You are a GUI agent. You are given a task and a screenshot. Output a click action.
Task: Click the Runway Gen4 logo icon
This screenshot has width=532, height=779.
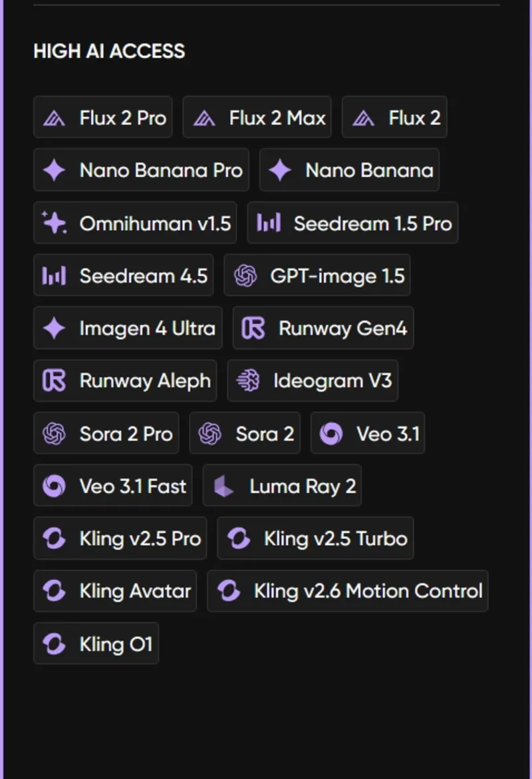[253, 328]
